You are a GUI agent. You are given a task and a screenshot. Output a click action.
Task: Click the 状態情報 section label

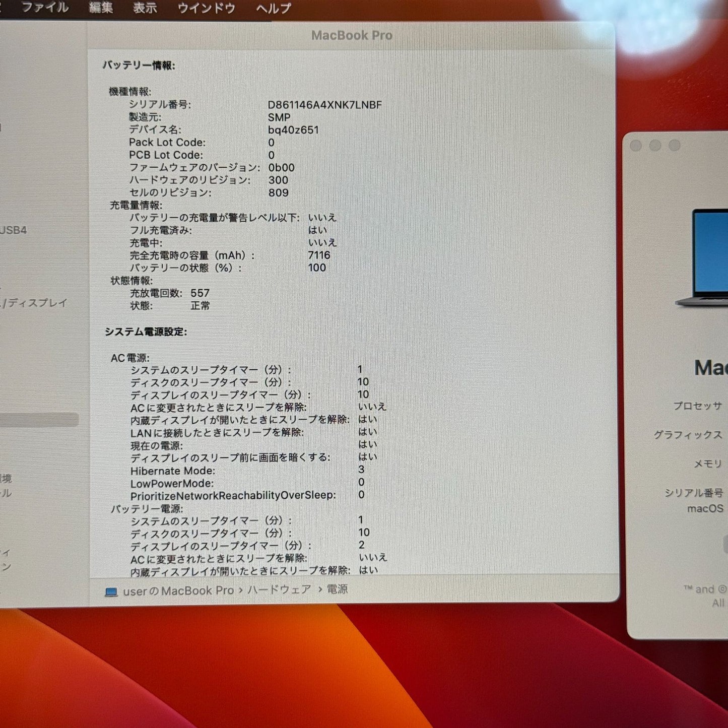(131, 281)
